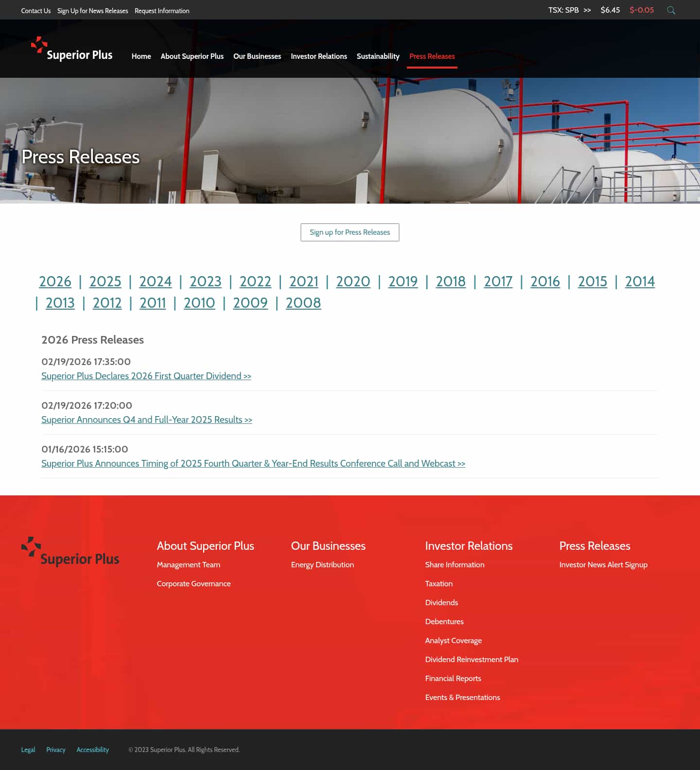The height and width of the screenshot is (770, 700).
Task: Select the 2013 year link
Action: click(60, 303)
